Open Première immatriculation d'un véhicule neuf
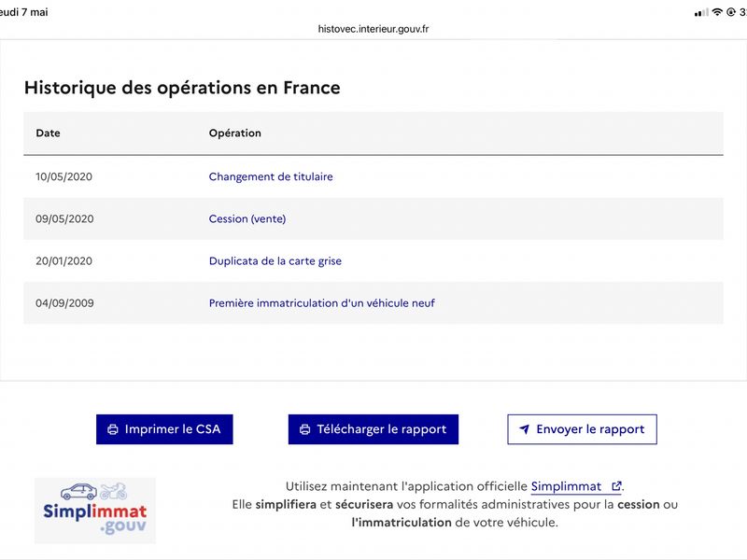The height and width of the screenshot is (560, 747). (321, 303)
